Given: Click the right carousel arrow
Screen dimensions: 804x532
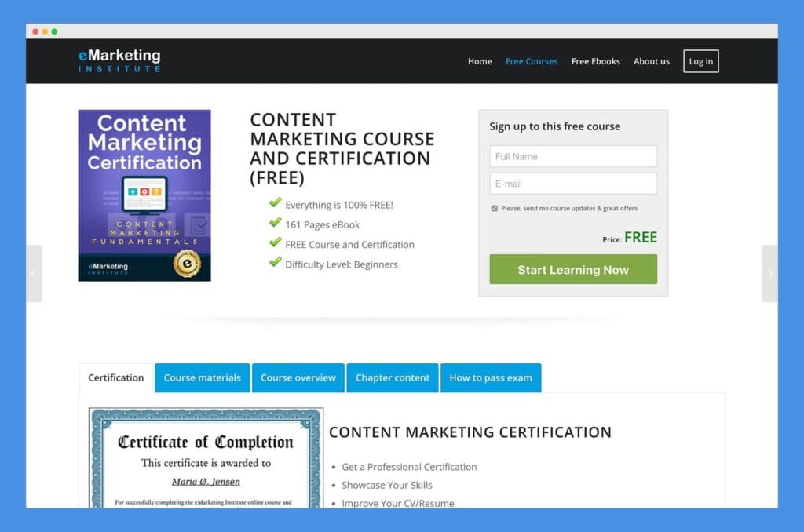Looking at the screenshot, I should (x=771, y=272).
